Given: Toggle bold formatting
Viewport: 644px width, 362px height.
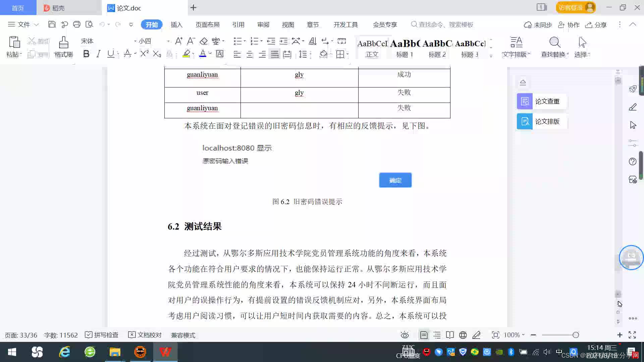Looking at the screenshot, I should pyautogui.click(x=86, y=54).
